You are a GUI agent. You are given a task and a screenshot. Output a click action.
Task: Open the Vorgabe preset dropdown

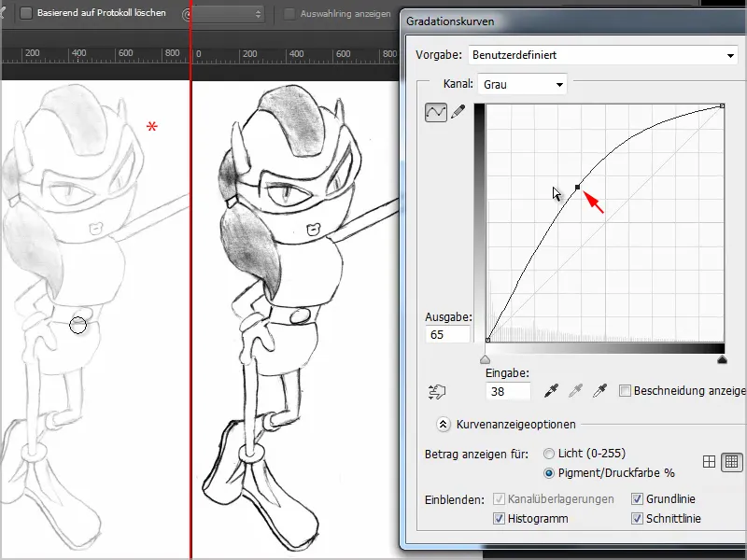point(603,55)
